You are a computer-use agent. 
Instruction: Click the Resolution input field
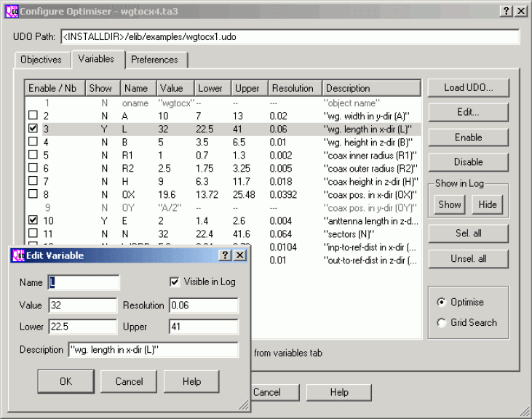click(x=204, y=306)
